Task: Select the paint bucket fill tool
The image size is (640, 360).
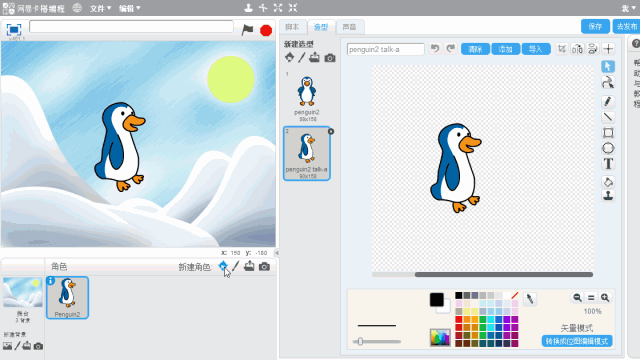Action: (x=608, y=181)
